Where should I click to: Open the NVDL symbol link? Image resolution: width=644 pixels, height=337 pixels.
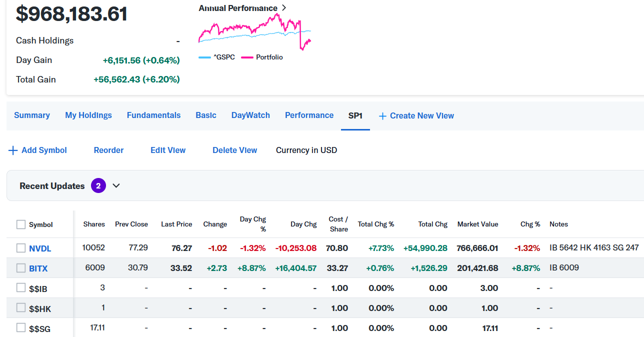40,248
